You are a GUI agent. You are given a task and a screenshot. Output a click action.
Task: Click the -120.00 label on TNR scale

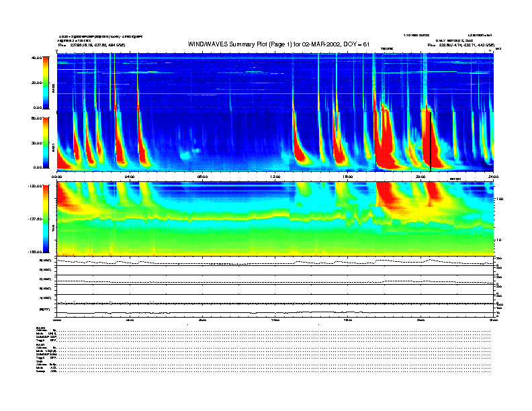click(35, 186)
